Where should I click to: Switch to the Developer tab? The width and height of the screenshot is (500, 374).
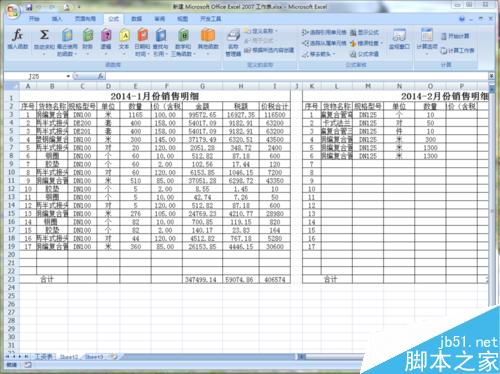point(210,19)
